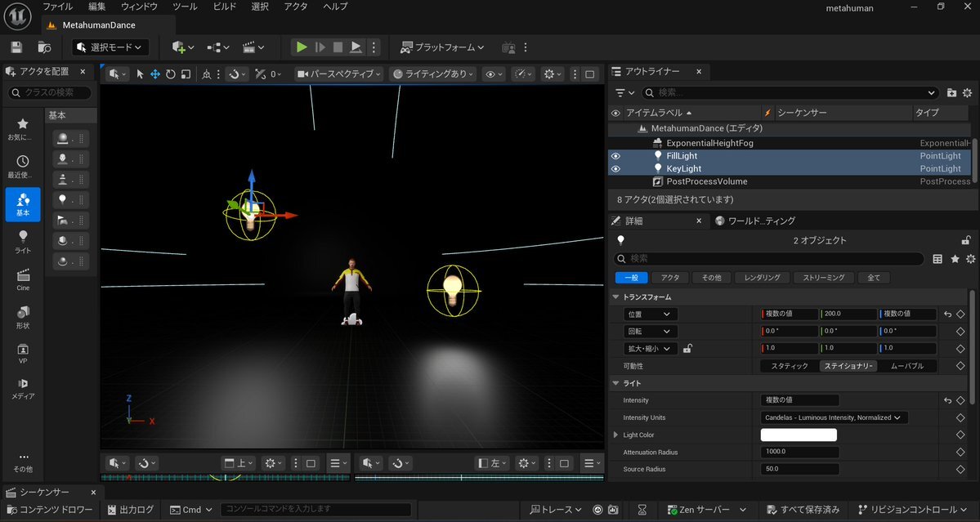Click the green Play button in toolbar

[302, 47]
